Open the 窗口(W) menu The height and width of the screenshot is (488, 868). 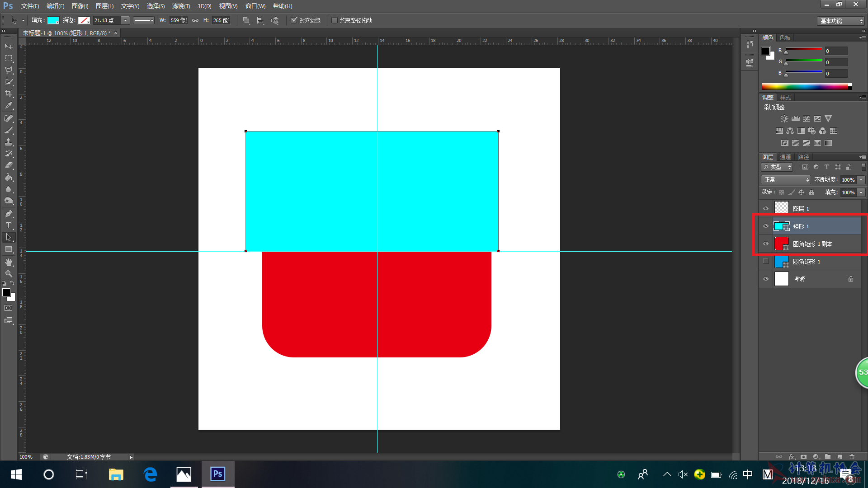coord(255,6)
